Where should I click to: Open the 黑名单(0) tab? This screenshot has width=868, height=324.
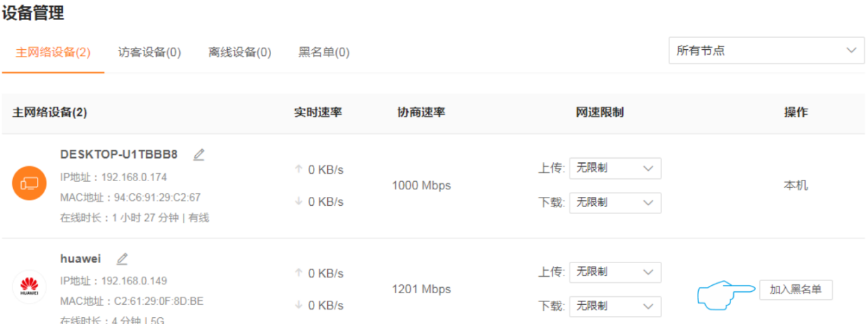pyautogui.click(x=324, y=53)
